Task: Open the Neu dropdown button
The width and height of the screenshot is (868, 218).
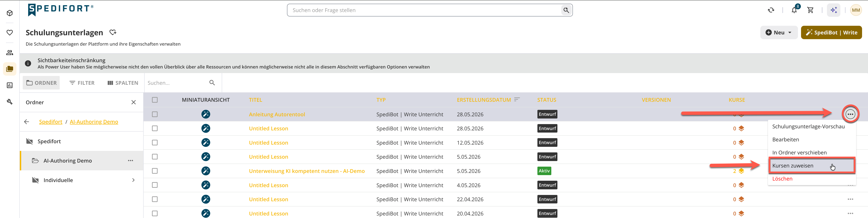Action: click(779, 32)
